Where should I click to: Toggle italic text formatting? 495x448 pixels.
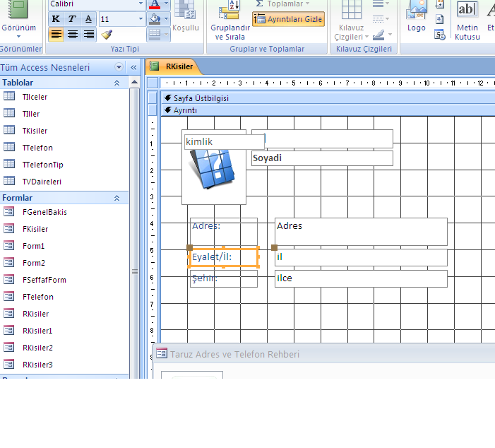(x=72, y=19)
